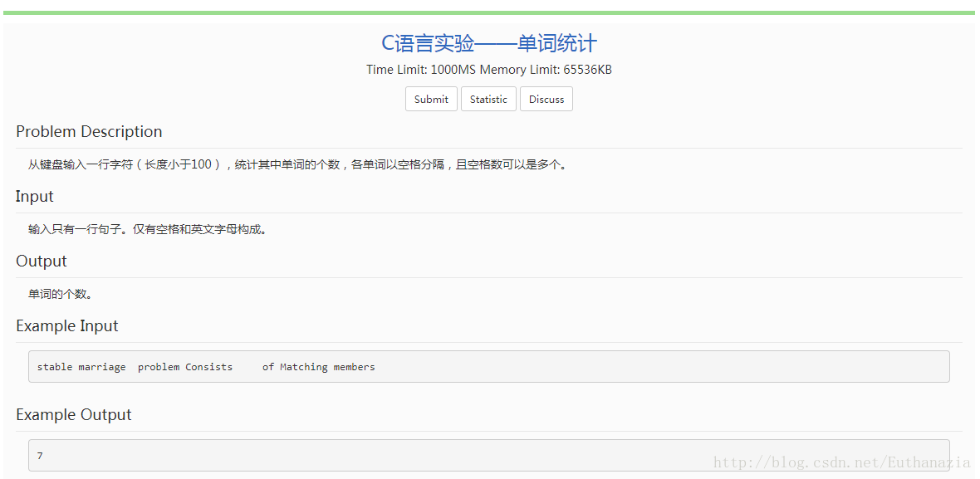
Task: Click the sample output value 7
Action: (40, 456)
